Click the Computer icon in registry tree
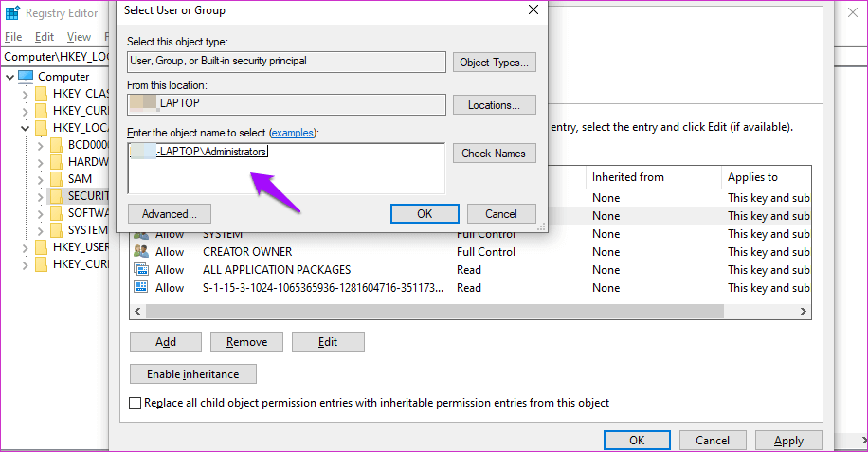This screenshot has height=452, width=868. point(26,77)
